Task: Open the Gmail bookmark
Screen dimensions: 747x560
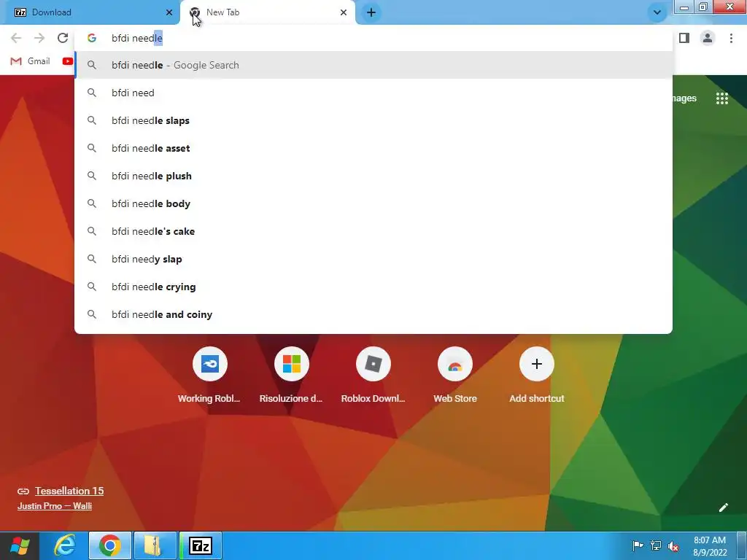Action: click(x=30, y=61)
